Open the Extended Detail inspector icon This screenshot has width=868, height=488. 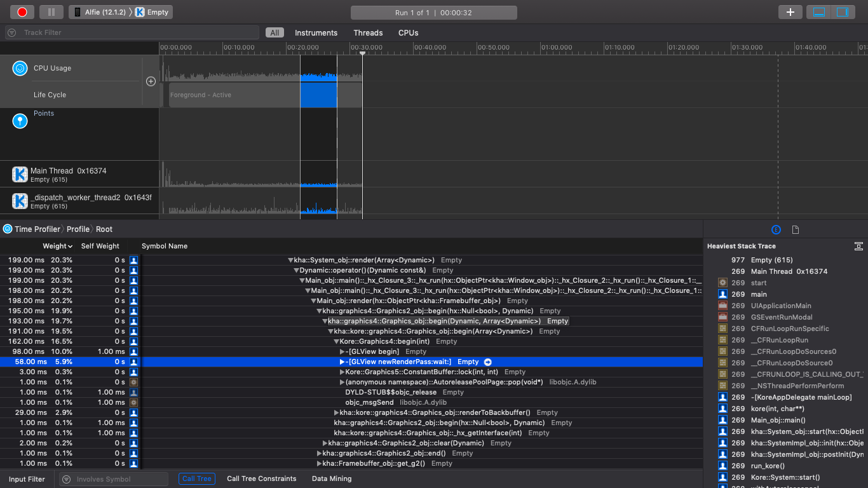[775, 229]
